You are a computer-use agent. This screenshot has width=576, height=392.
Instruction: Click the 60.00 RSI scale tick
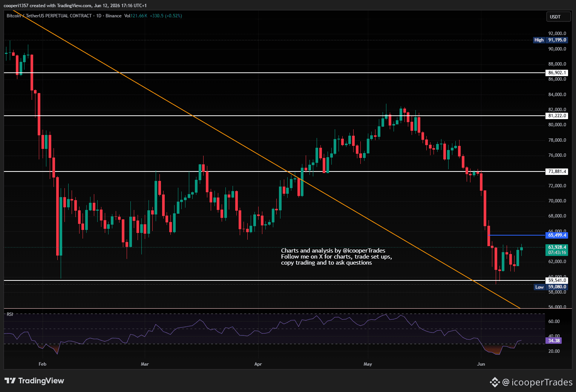click(x=554, y=322)
